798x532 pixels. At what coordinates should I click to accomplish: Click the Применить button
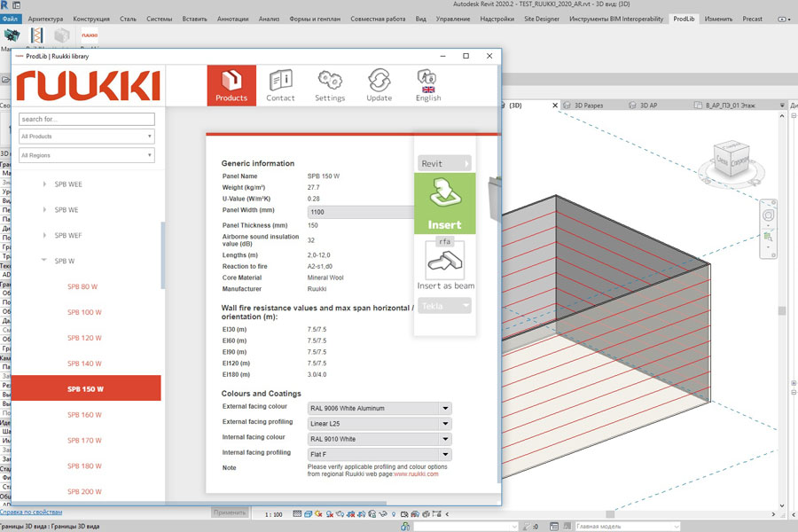pyautogui.click(x=230, y=512)
